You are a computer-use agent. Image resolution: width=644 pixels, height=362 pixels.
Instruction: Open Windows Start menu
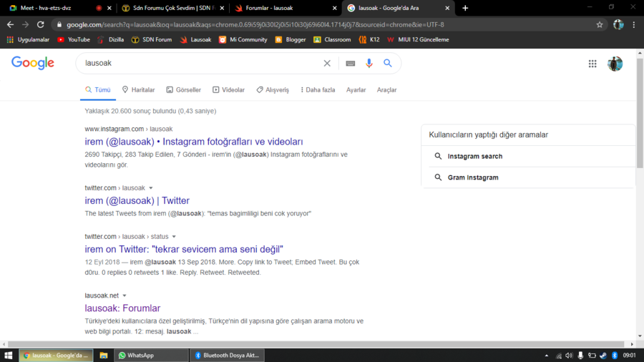tap(8, 356)
